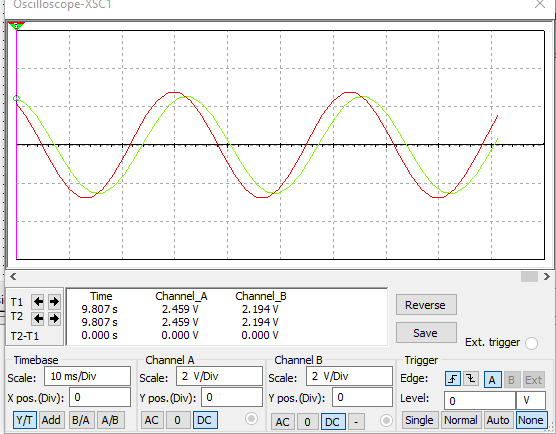Click the Reverse button
The width and height of the screenshot is (556, 434).
[x=426, y=305]
